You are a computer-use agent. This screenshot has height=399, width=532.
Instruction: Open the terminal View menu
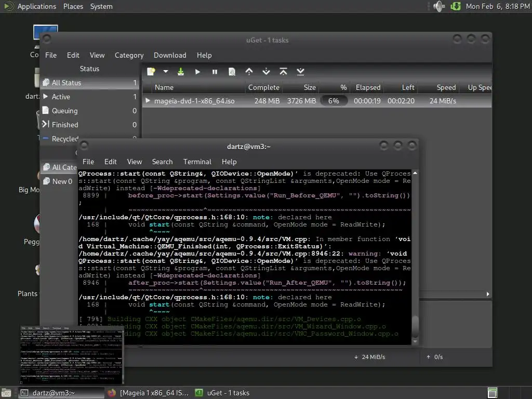(135, 162)
